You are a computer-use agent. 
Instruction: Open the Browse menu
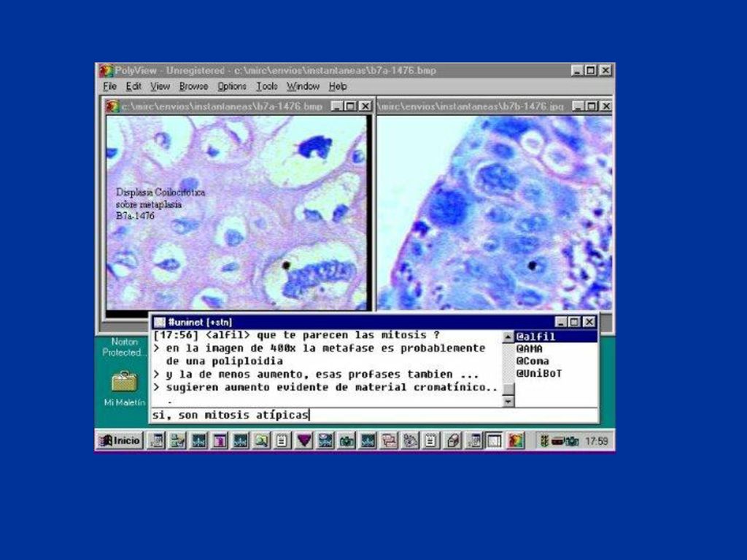193,87
